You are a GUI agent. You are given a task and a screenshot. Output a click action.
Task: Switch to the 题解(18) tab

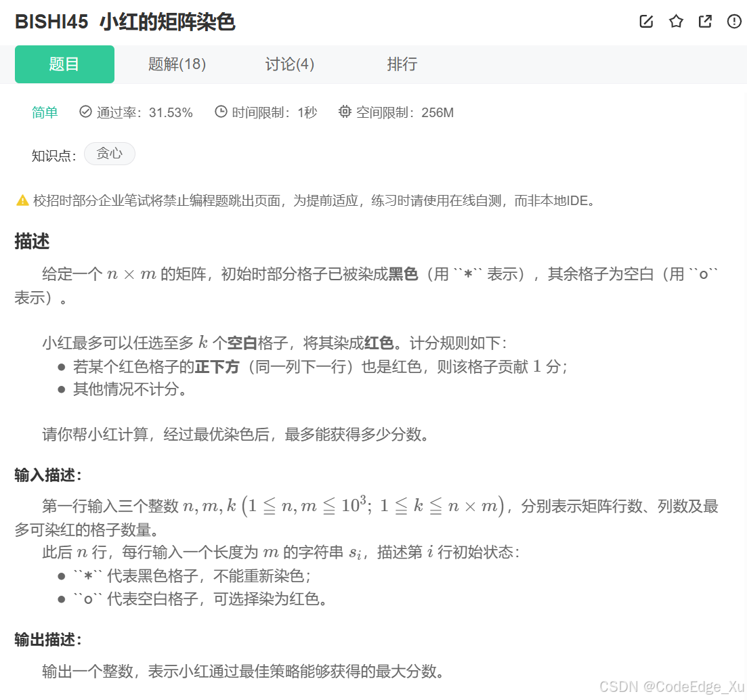pos(177,64)
